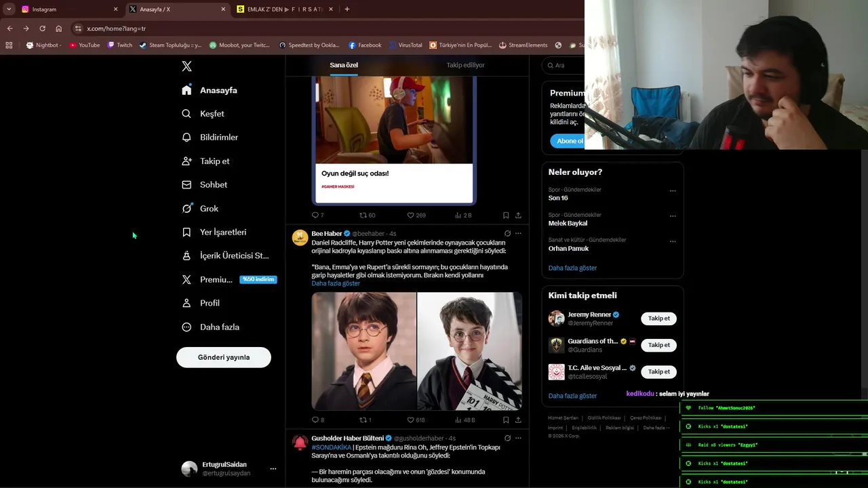Open the new Harry Potter clapperboard photo
868x488 pixels.
point(469,351)
